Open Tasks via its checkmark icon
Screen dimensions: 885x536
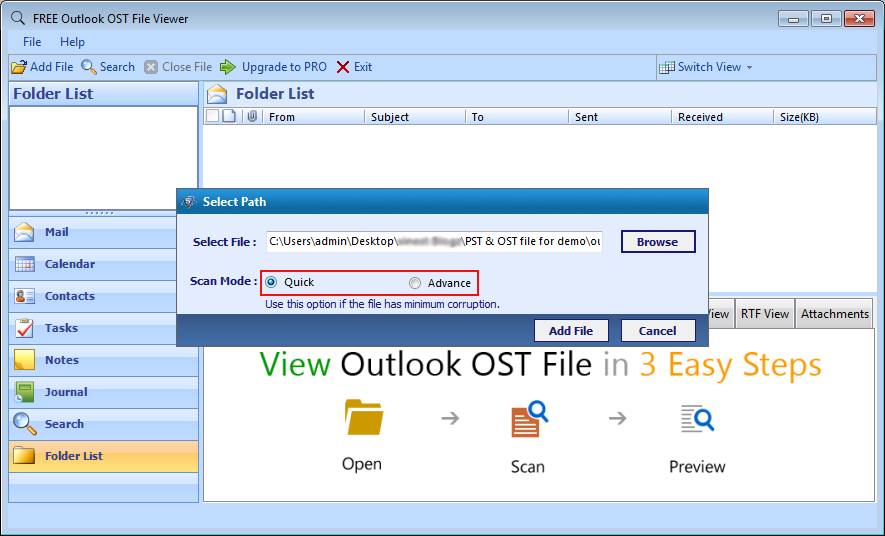click(x=24, y=328)
